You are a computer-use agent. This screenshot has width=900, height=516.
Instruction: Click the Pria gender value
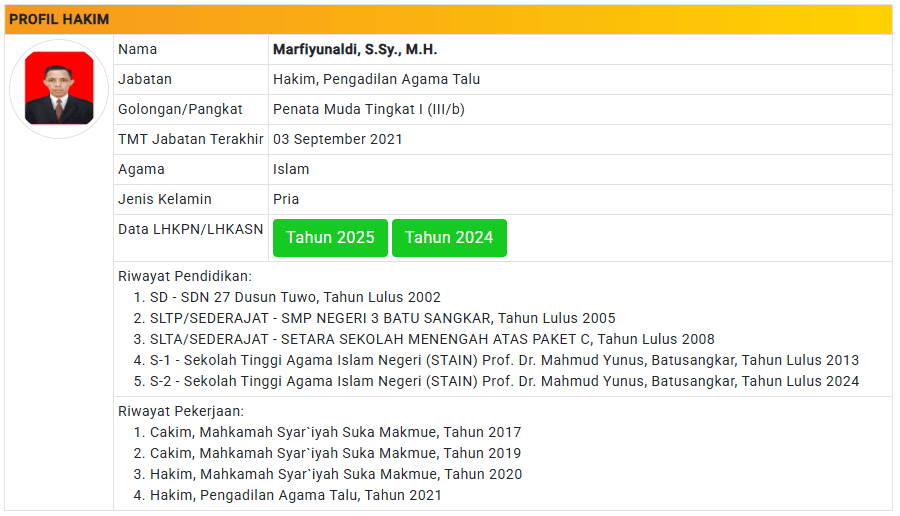pos(286,199)
